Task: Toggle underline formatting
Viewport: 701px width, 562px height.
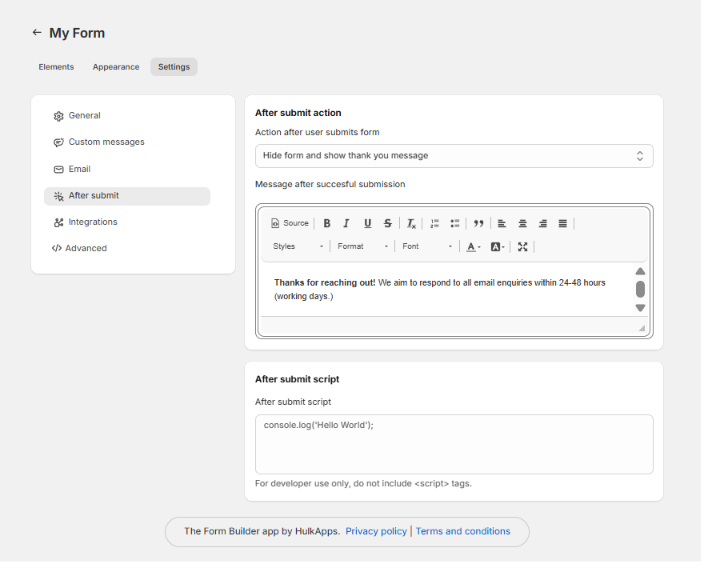Action: click(367, 223)
